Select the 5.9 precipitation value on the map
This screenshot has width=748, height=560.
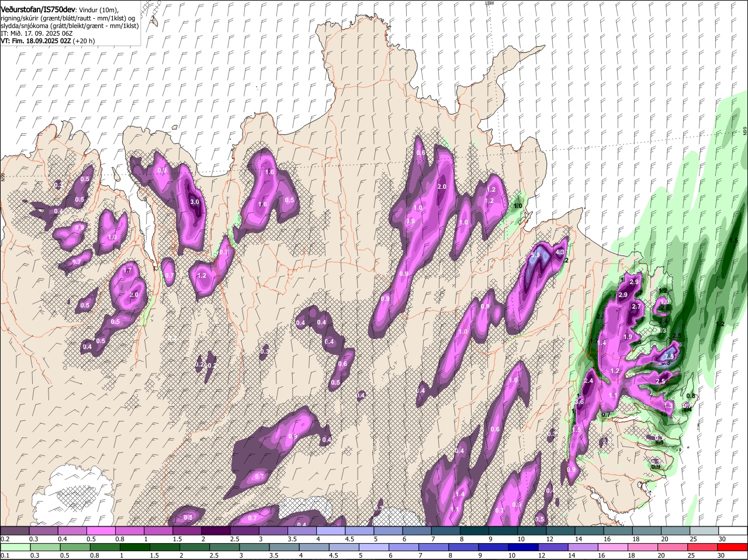(x=535, y=255)
